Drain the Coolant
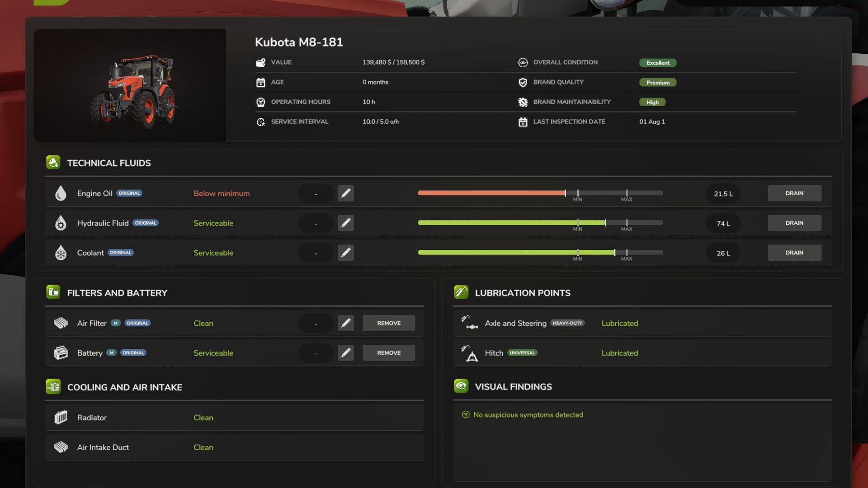 click(x=794, y=253)
